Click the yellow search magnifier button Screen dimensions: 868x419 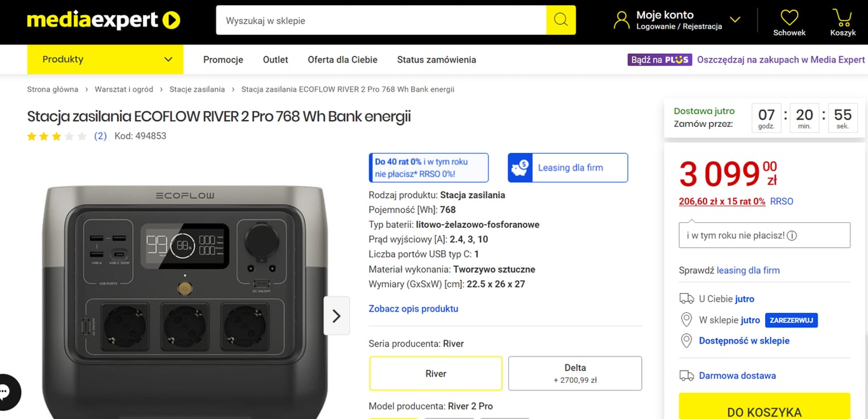coord(560,20)
